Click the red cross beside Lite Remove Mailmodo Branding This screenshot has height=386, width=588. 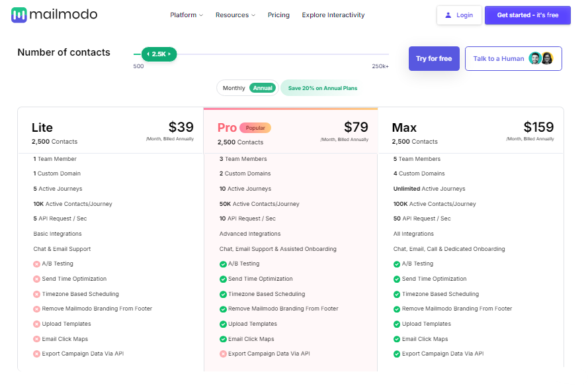pyautogui.click(x=37, y=309)
